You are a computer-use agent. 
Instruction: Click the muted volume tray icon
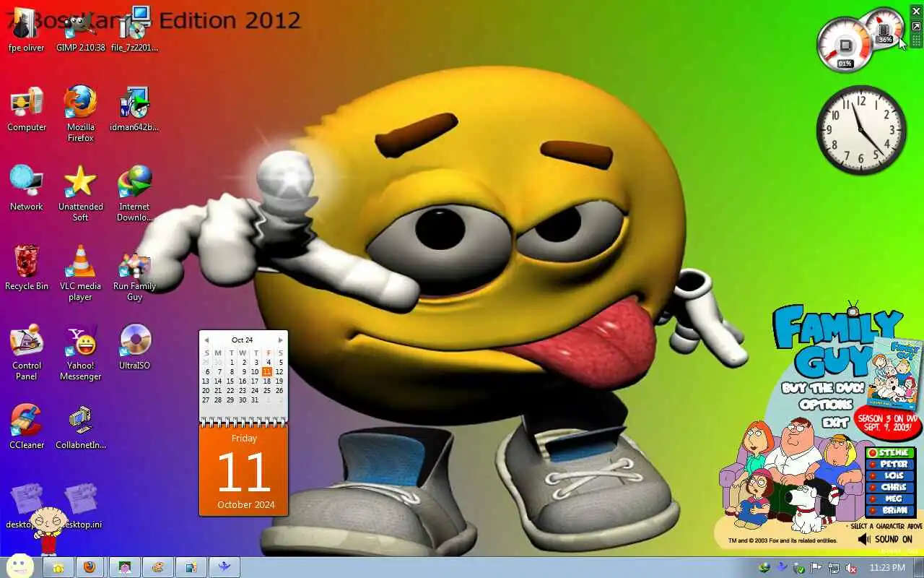tap(851, 568)
